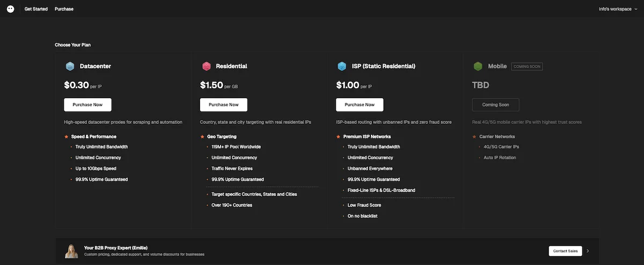Click the Premium ISP Networks star icon
Image resolution: width=644 pixels, height=265 pixels.
click(338, 137)
